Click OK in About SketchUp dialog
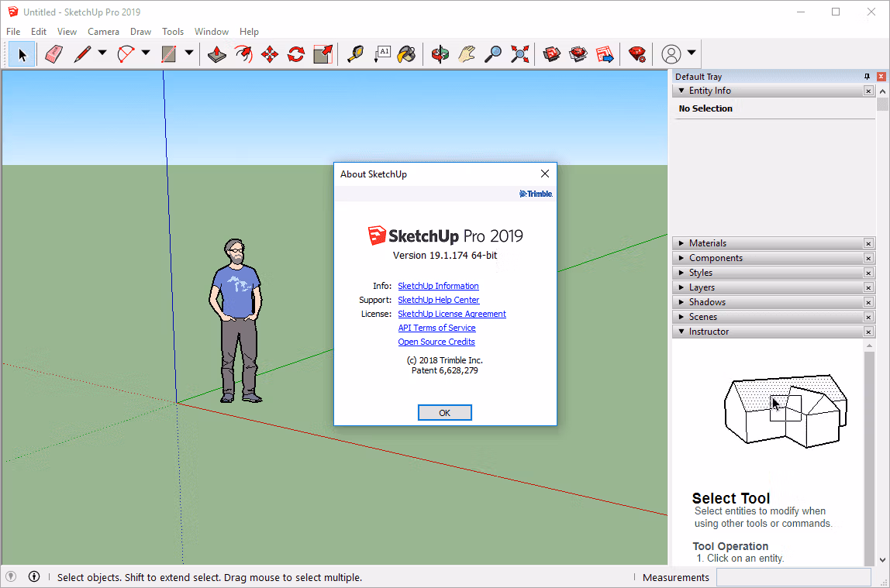The height and width of the screenshot is (588, 890). (x=444, y=413)
